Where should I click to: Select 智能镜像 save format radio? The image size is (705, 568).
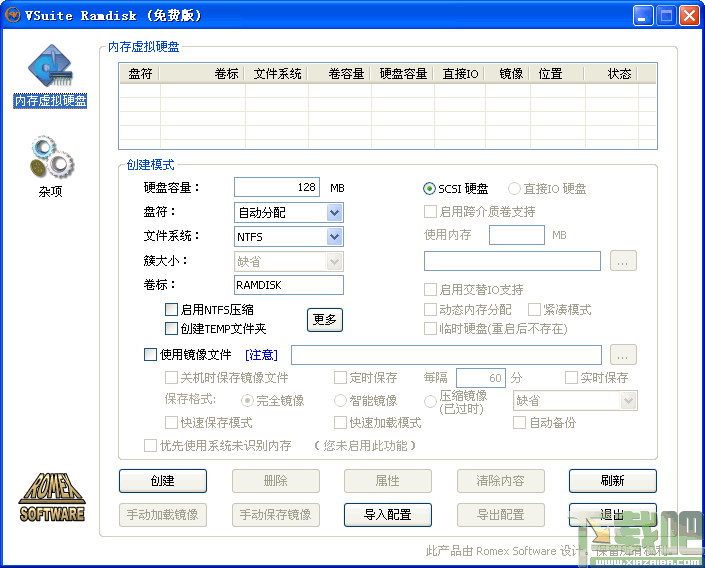pyautogui.click(x=340, y=400)
